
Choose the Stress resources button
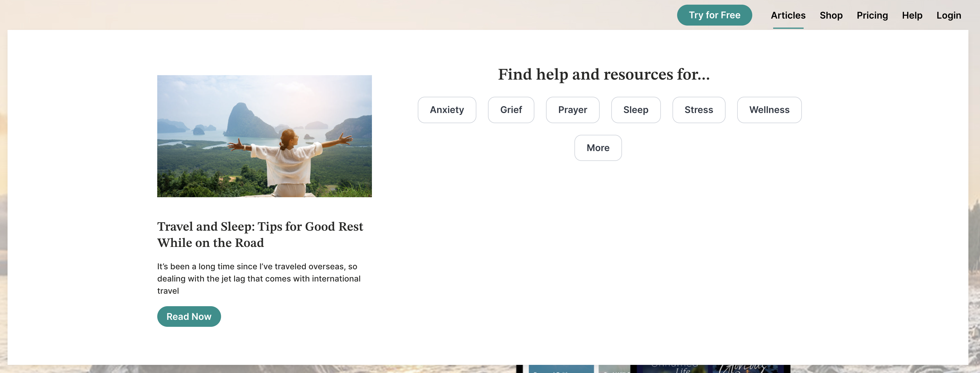point(699,110)
